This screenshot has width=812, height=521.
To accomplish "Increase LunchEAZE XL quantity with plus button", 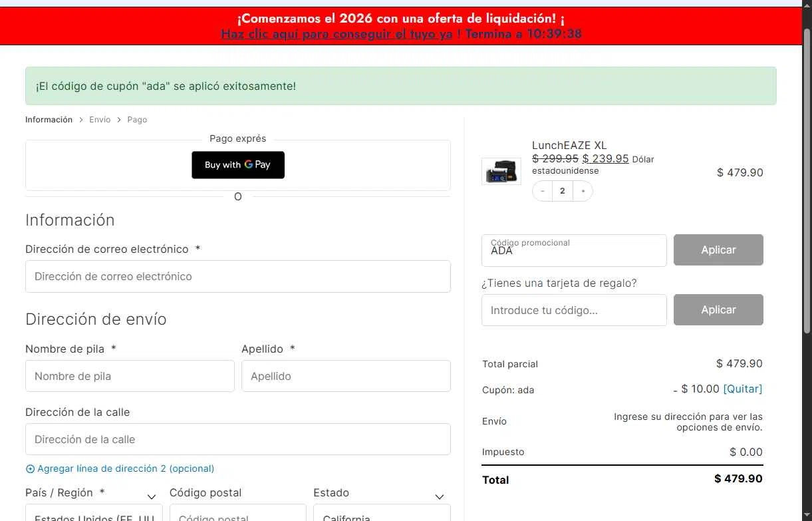I will point(583,191).
